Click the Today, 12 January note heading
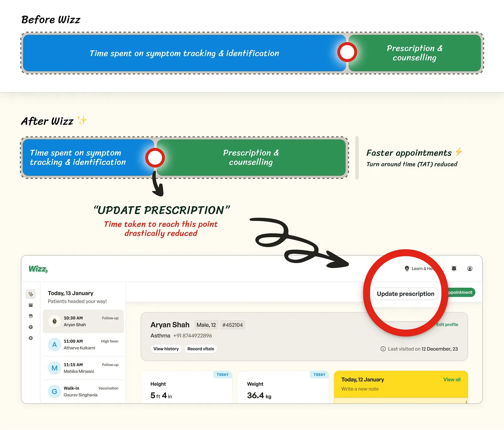 click(x=363, y=380)
